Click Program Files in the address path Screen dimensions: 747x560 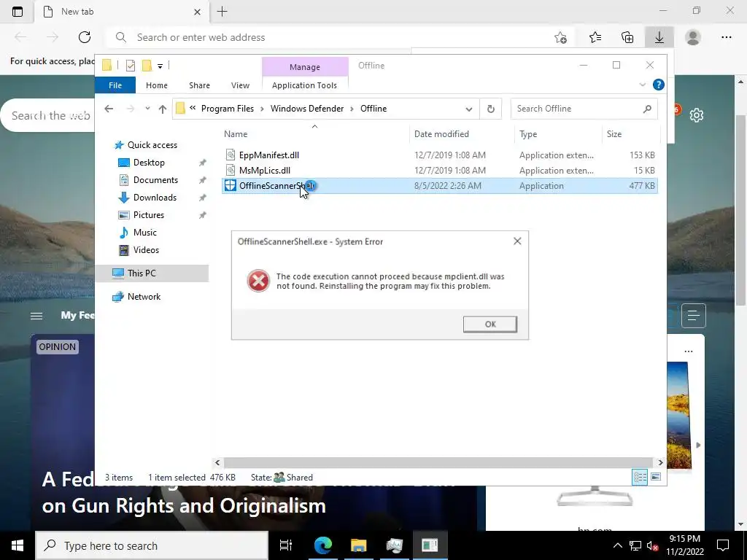point(228,109)
